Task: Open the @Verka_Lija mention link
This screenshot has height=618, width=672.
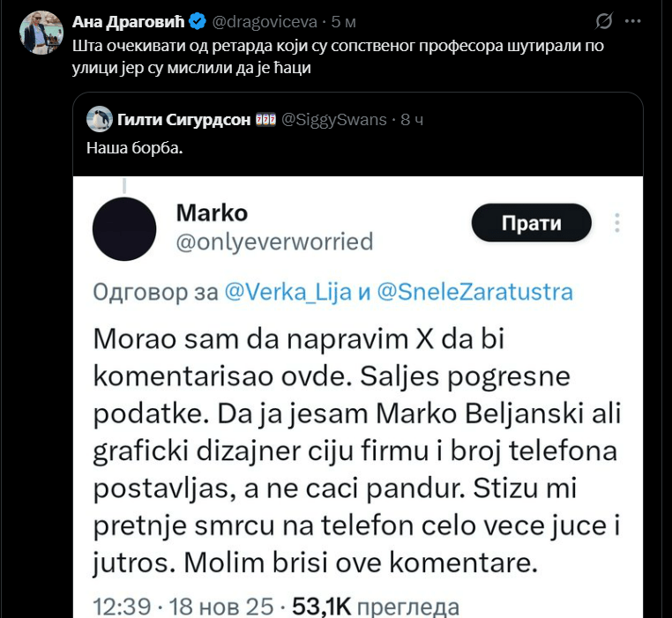Action: [288, 293]
